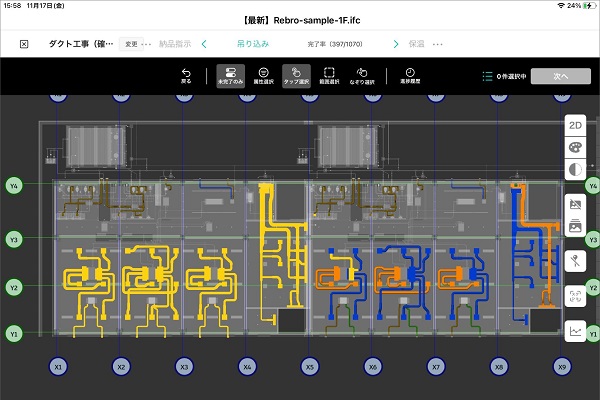Choose the 範囲選択 range selection tool
Image resolution: width=600 pixels, height=400 pixels.
(331, 76)
